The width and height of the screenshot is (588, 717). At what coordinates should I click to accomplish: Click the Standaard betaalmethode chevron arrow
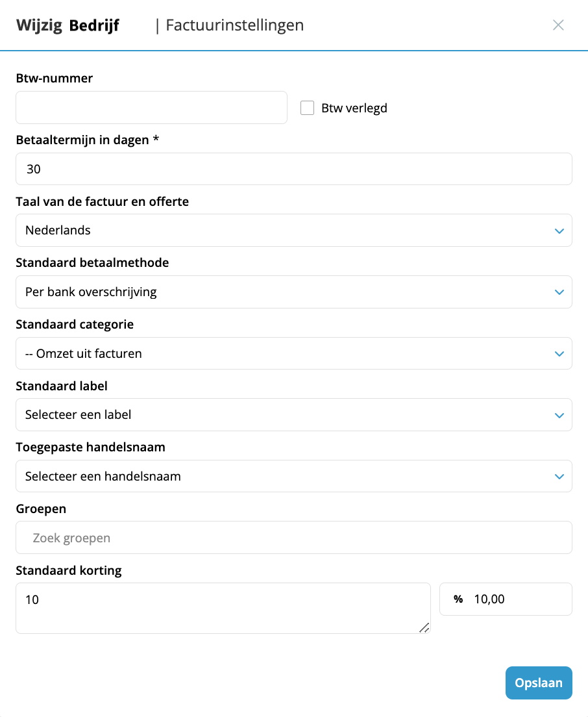pyautogui.click(x=559, y=292)
